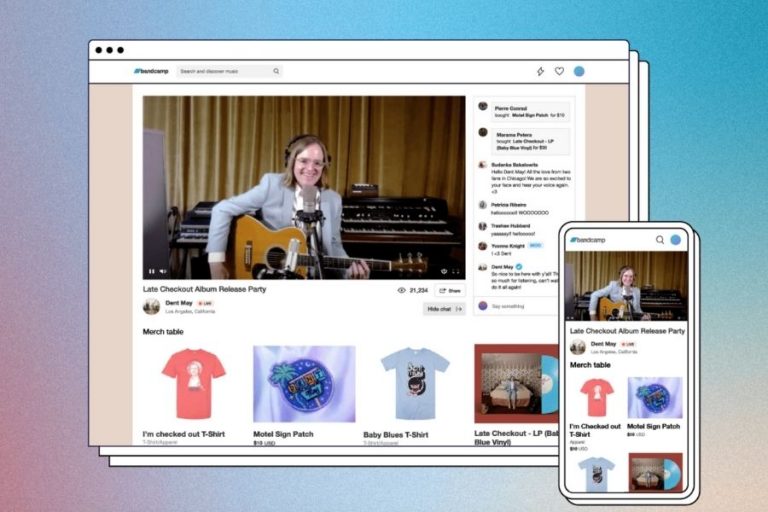Click the MOD badge next to Yvonne Knight
768x512 pixels.
(x=535, y=245)
